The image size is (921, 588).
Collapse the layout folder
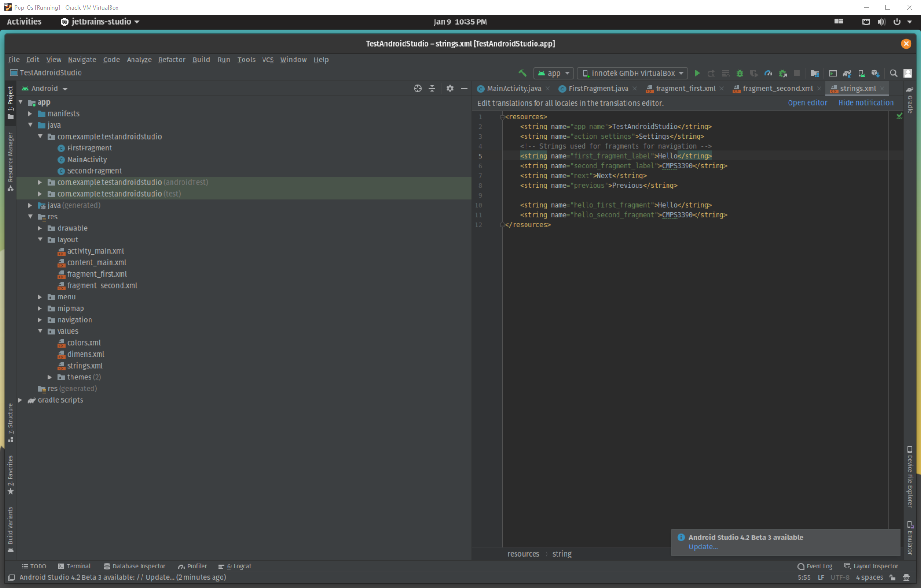(40, 240)
